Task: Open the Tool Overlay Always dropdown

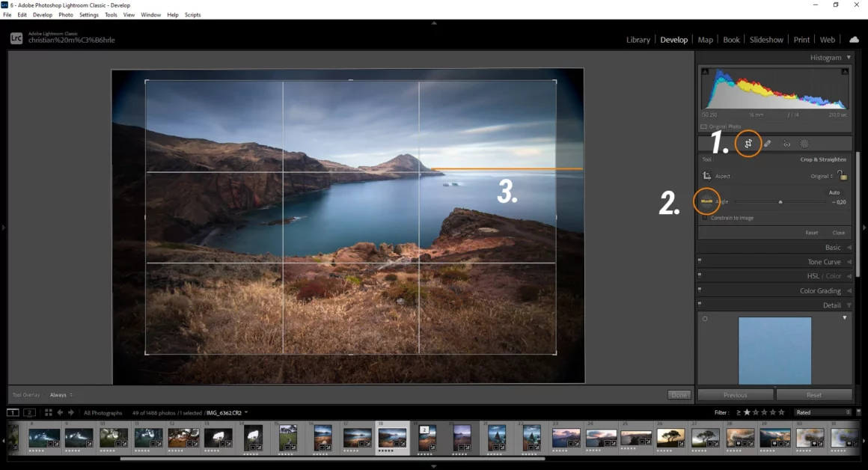Action: tap(61, 394)
